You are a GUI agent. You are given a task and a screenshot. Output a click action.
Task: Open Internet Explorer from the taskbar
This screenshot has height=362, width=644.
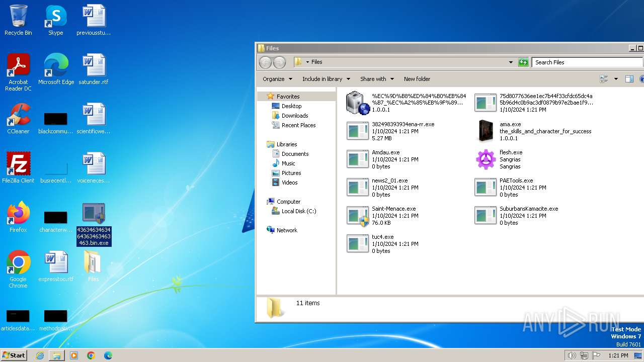(x=40, y=355)
